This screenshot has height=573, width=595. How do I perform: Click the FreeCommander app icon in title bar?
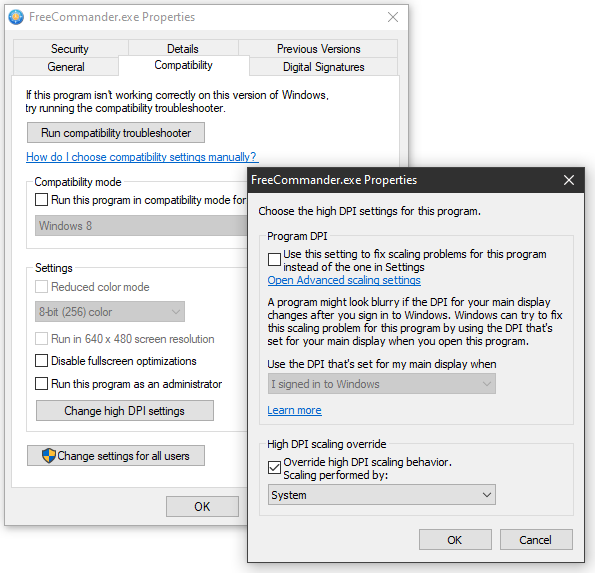[x=16, y=17]
